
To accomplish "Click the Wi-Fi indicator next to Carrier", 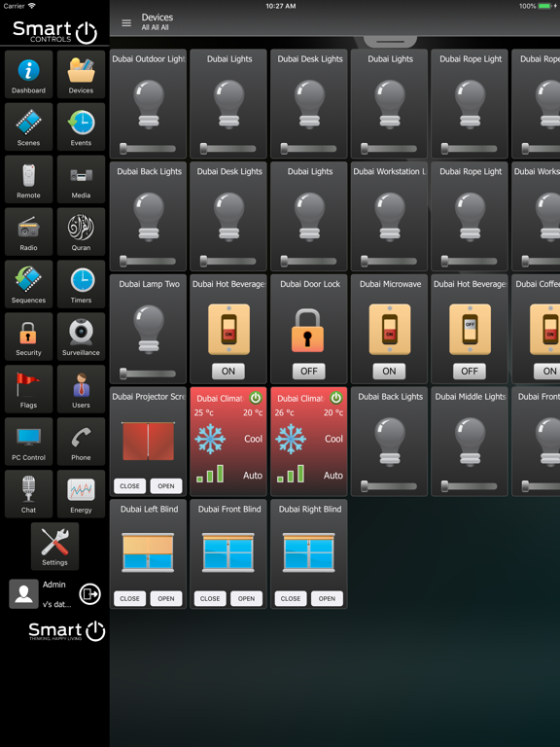I will pyautogui.click(x=31, y=6).
